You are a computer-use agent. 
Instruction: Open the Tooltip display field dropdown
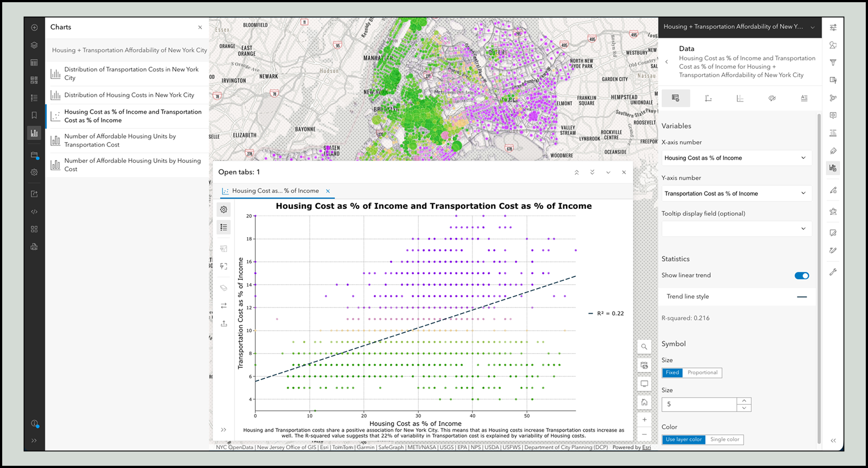coord(736,229)
